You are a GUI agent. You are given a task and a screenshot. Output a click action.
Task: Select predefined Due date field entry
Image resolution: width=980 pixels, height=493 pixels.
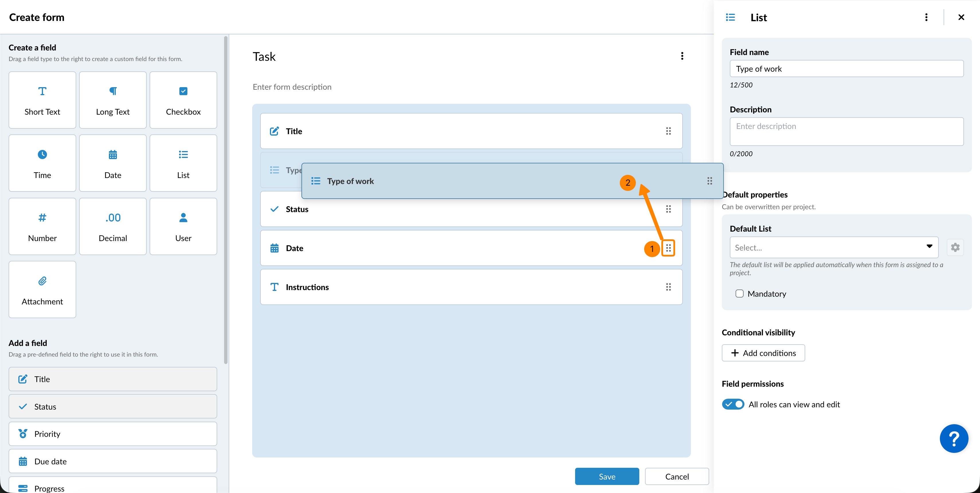click(113, 461)
